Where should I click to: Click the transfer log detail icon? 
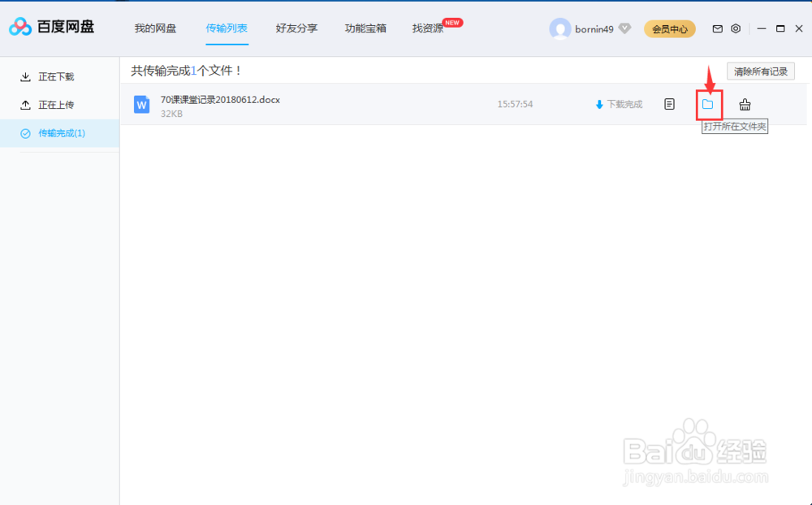[668, 104]
